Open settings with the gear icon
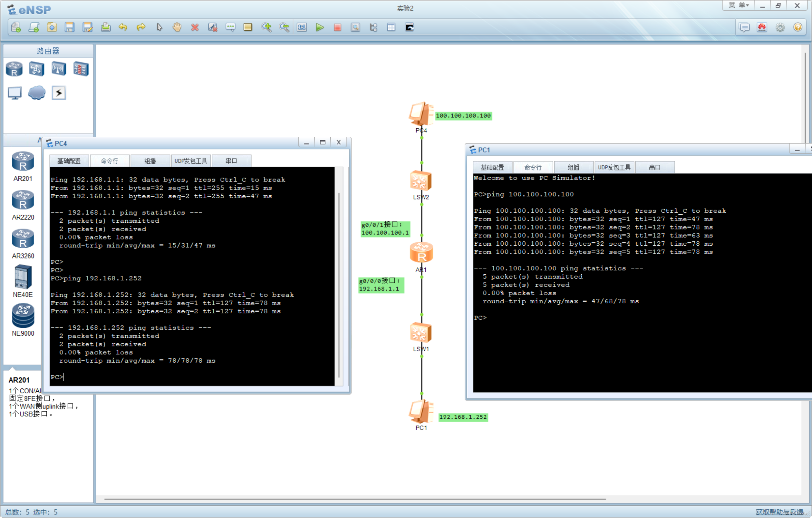Image resolution: width=812 pixels, height=518 pixels. pos(780,27)
